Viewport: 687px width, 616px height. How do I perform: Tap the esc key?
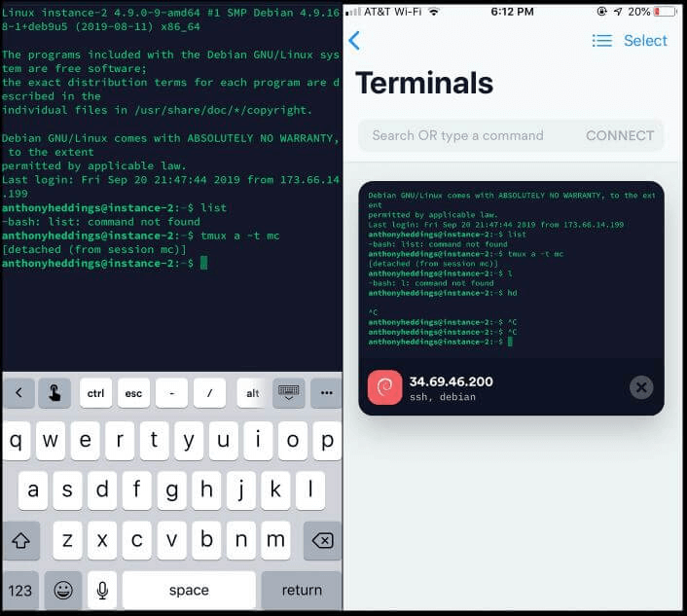point(133,393)
